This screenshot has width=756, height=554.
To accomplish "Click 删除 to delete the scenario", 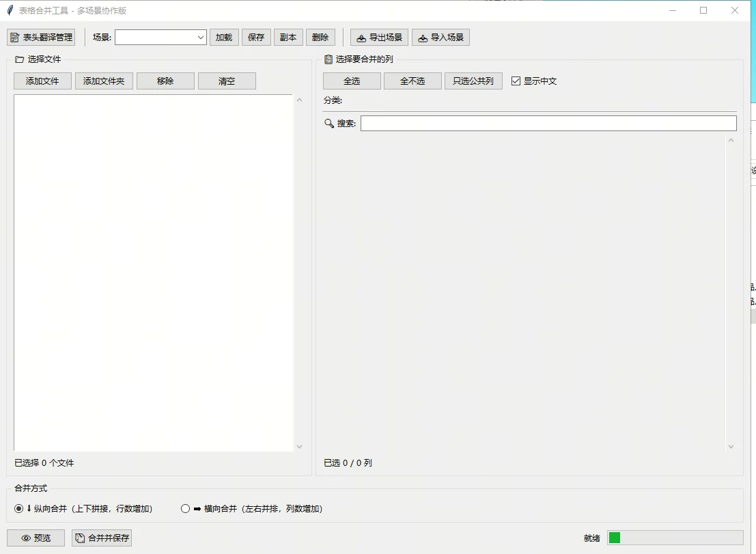I will pos(320,37).
